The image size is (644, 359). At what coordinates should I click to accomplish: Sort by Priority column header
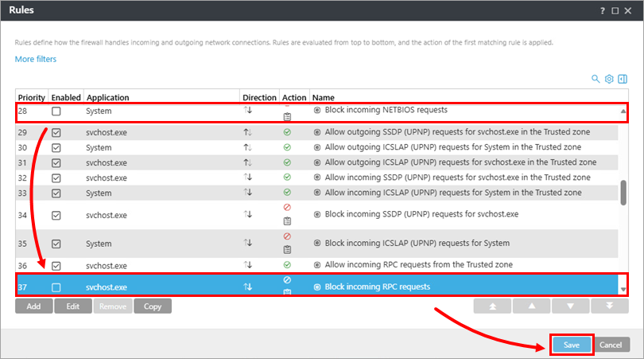32,97
